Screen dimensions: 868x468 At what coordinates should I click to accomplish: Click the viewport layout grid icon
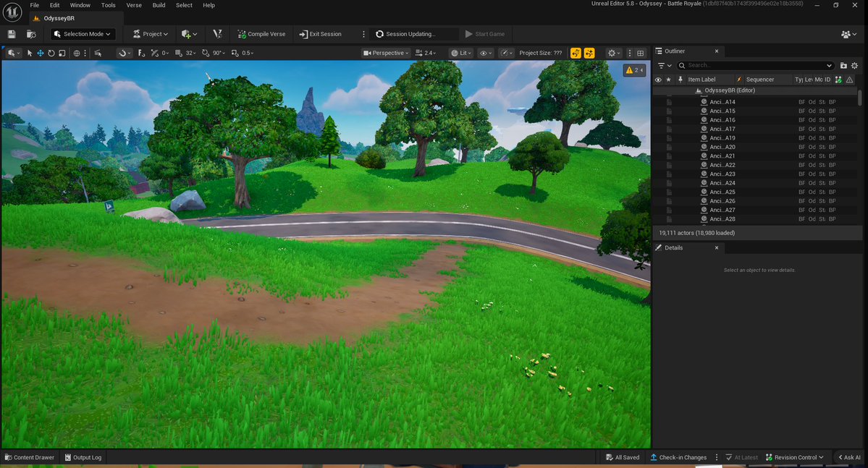(641, 53)
